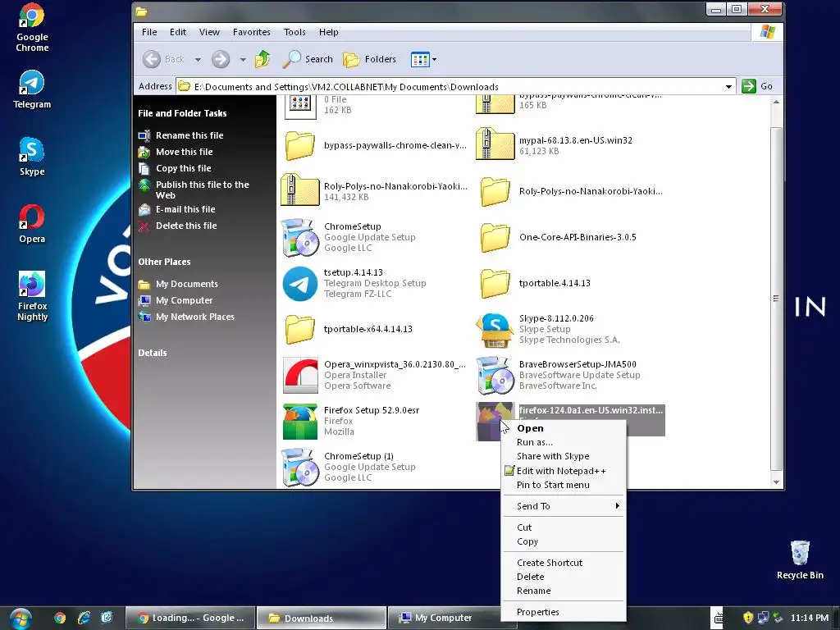The image size is (840, 630).
Task: Click Move this file task
Action: [x=176, y=152]
